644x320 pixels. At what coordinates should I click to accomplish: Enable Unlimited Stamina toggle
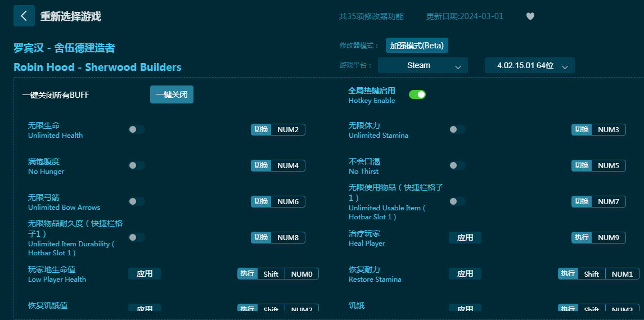457,129
